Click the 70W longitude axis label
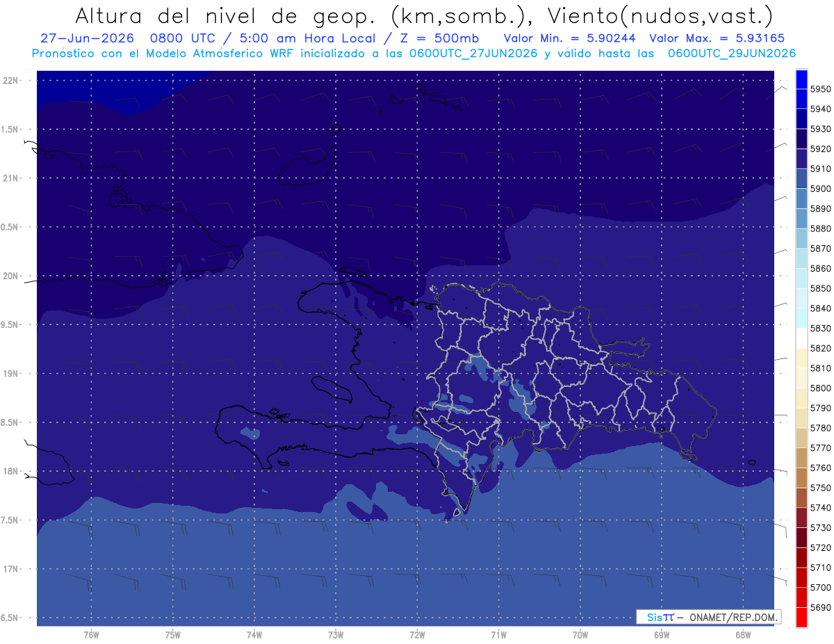This screenshot has width=834, height=644. 580,635
